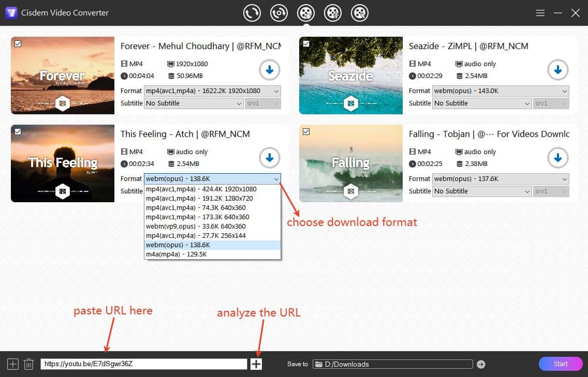Click the video editing reel icon
Screen dimensions: 588x377
click(x=333, y=13)
